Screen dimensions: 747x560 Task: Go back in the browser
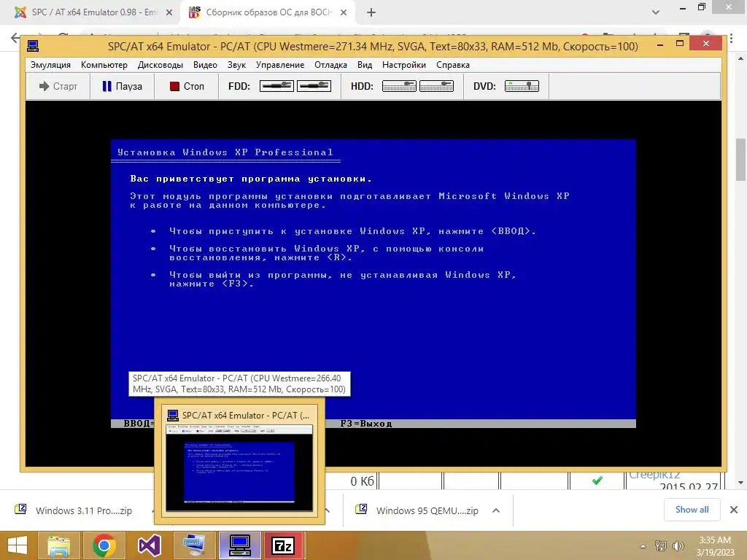pos(15,38)
